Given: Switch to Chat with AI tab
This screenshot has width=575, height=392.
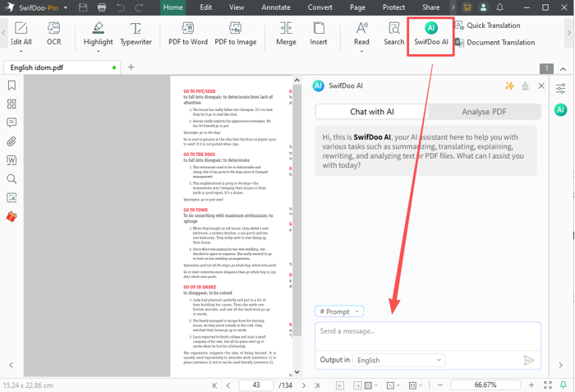Looking at the screenshot, I should point(372,112).
